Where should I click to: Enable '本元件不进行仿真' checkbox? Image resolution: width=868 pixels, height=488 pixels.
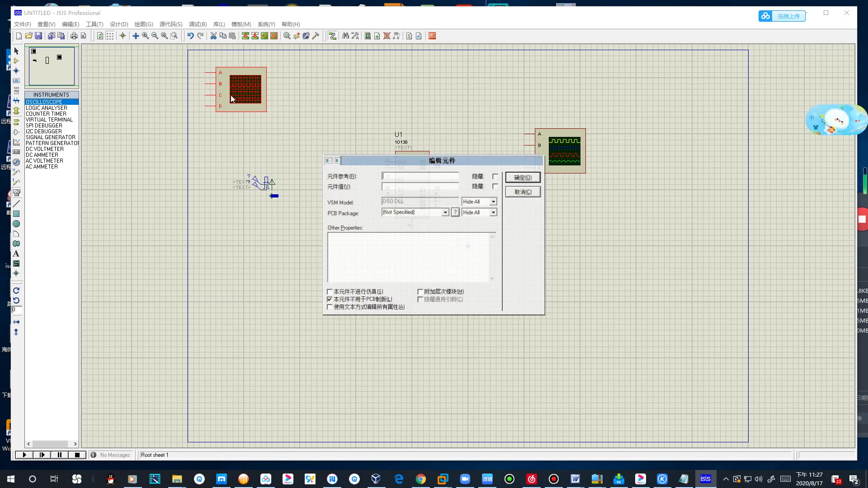click(330, 291)
